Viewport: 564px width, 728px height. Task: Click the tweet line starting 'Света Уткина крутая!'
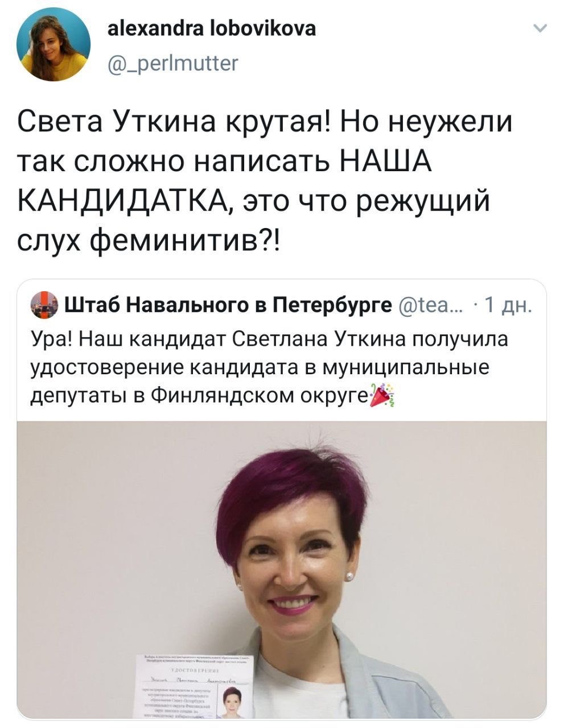pyautogui.click(x=265, y=122)
